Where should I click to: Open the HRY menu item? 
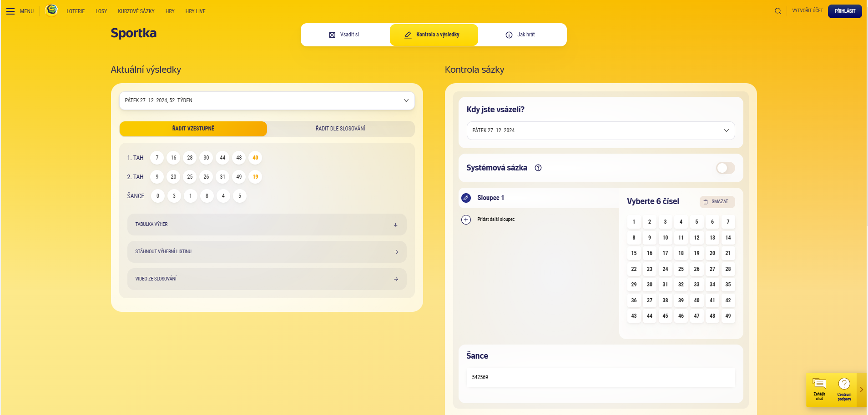[170, 11]
